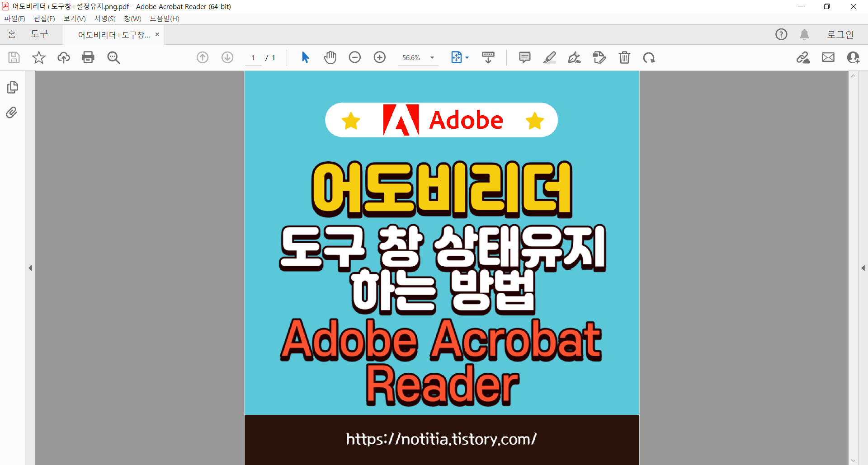Close the 어도비리더+도구창 document tab
This screenshot has width=868, height=465.
click(x=157, y=34)
